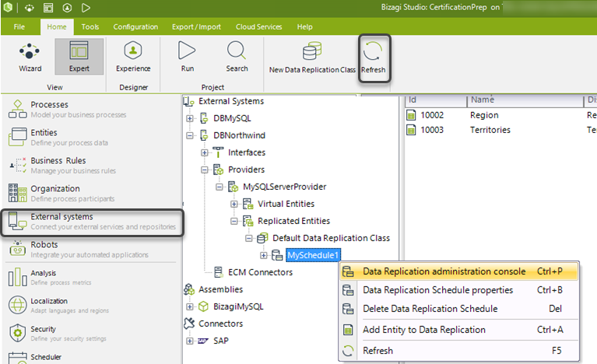The image size is (597, 364).
Task: Switch to the Configuration ribbon tab
Action: [x=135, y=27]
